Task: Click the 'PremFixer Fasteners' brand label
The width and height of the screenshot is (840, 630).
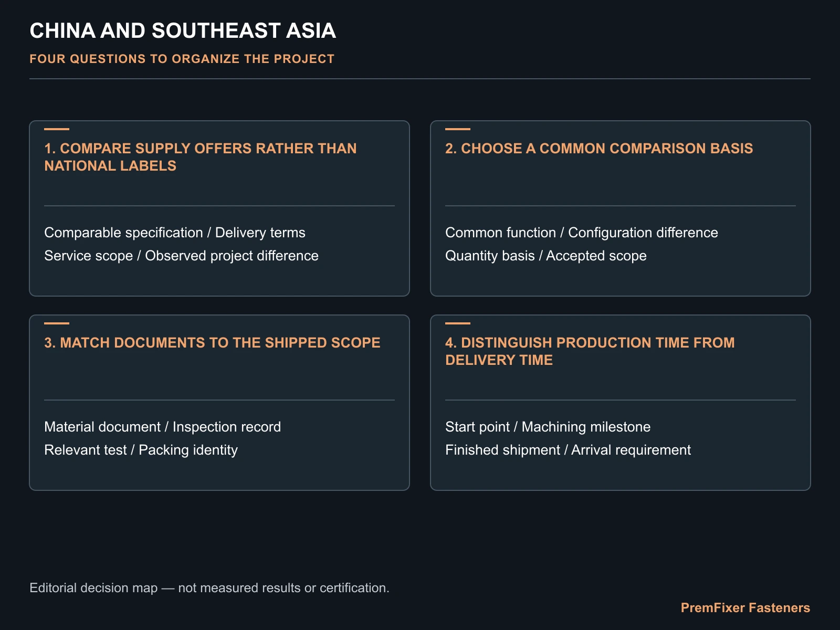Action: click(745, 608)
